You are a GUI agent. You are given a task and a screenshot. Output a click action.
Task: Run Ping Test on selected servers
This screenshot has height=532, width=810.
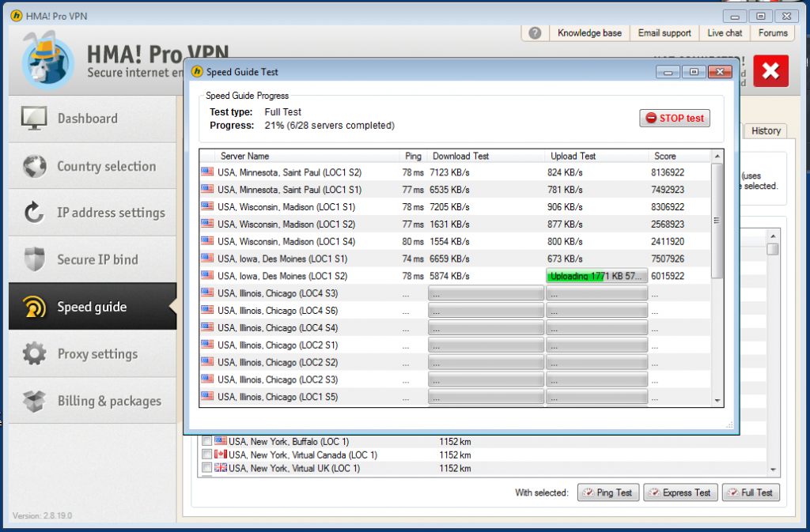pos(608,492)
